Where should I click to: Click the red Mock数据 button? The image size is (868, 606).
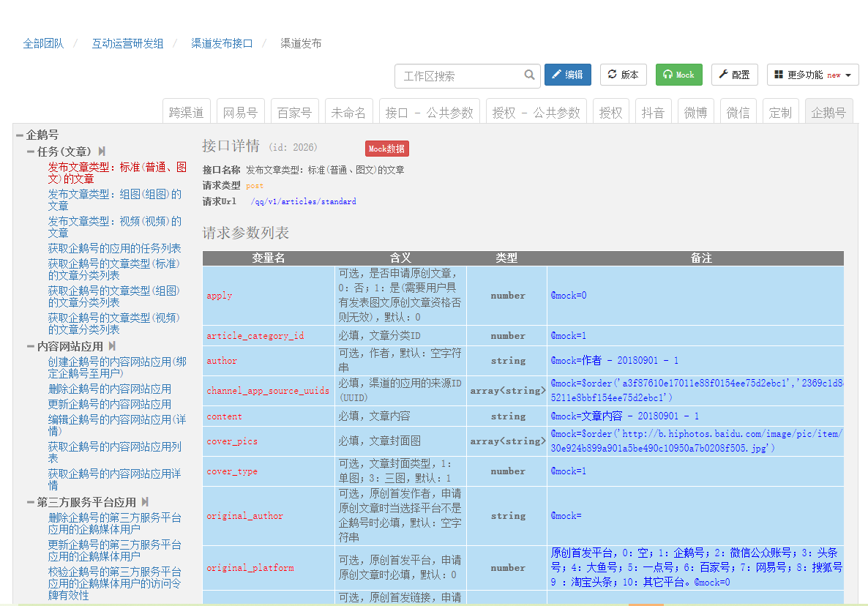pyautogui.click(x=386, y=149)
